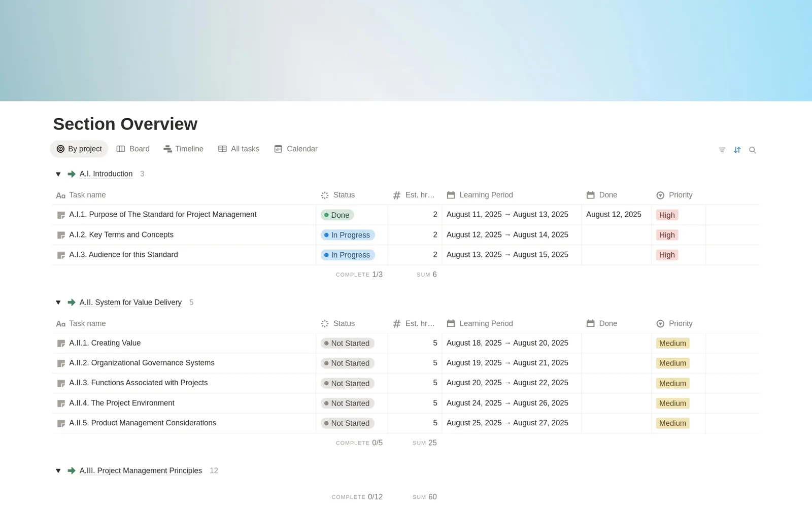Open the filter icon in toolbar

point(722,150)
